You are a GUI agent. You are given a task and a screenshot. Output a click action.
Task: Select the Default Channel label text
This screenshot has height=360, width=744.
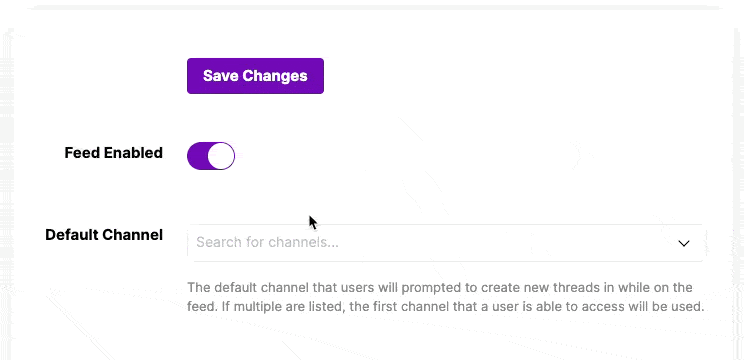pyautogui.click(x=104, y=234)
